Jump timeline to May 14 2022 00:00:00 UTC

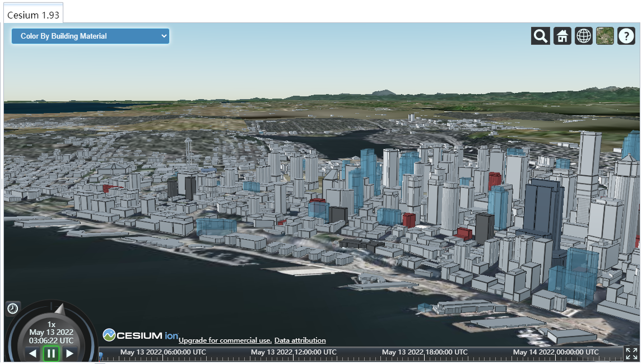(x=556, y=352)
